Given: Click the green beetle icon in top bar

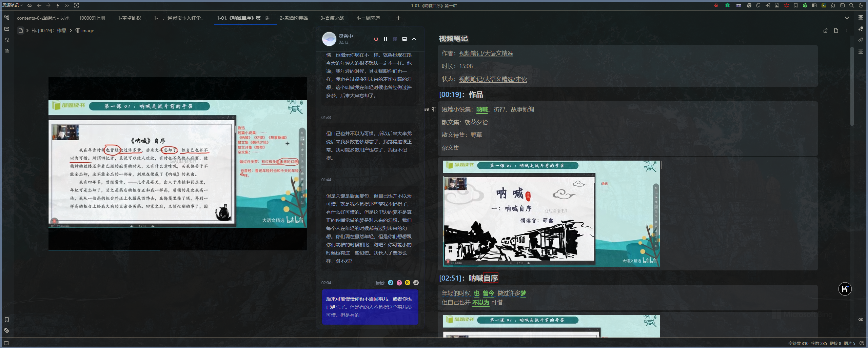Looking at the screenshot, I should pos(727,5).
